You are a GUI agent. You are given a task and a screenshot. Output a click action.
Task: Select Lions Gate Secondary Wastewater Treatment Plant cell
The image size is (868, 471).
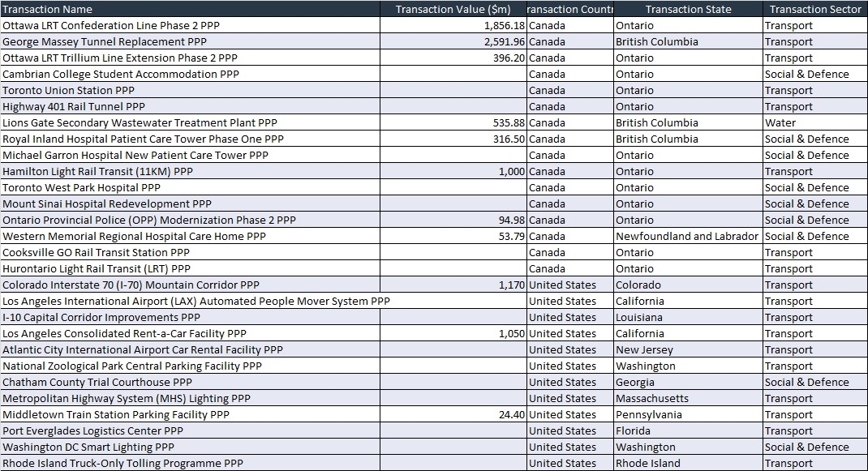click(190, 123)
